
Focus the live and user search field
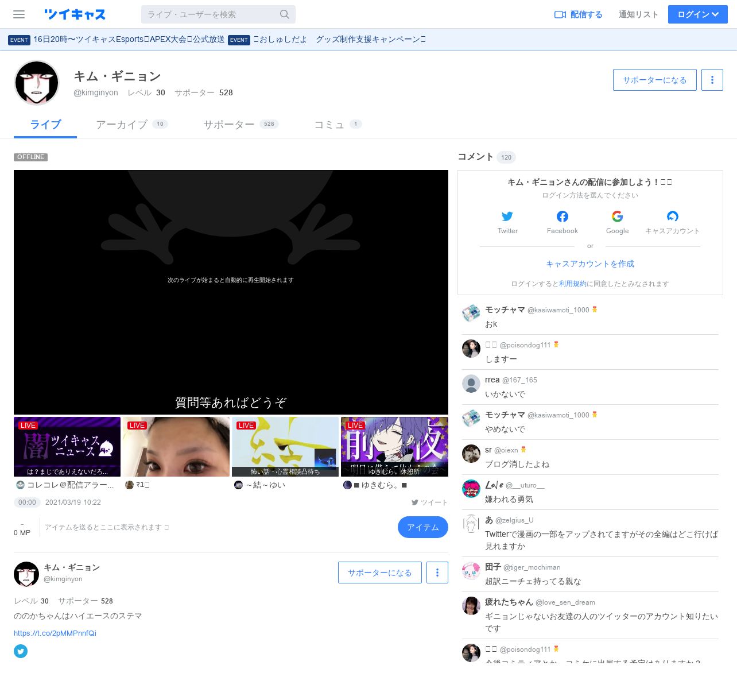point(210,14)
